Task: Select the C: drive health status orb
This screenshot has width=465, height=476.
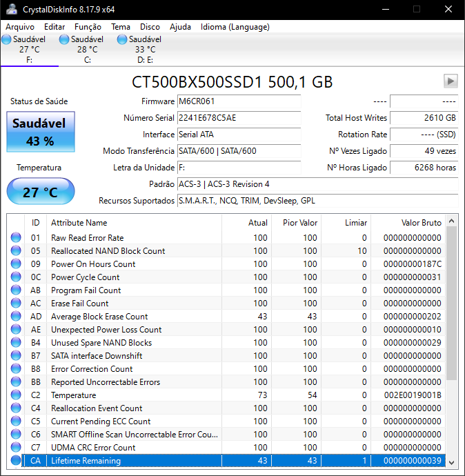Action: 64,39
